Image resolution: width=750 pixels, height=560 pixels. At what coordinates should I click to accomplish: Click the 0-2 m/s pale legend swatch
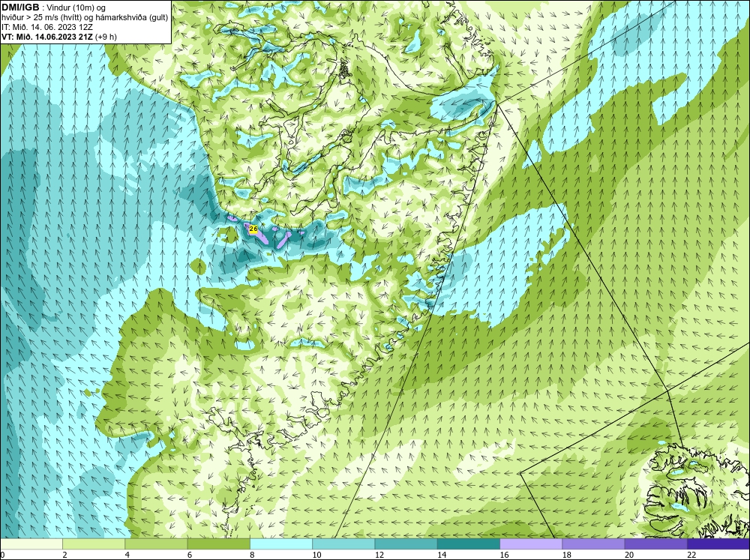pyautogui.click(x=31, y=544)
